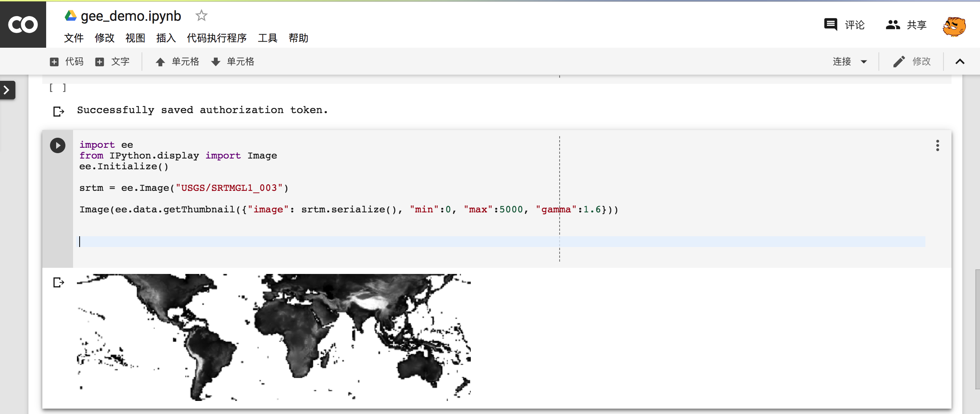Star the gee_demo.ipynb notebook
980x414 pixels.
pos(201,16)
